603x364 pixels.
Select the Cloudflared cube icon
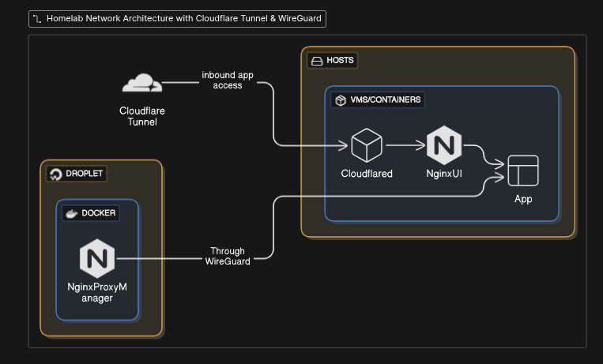coord(367,145)
